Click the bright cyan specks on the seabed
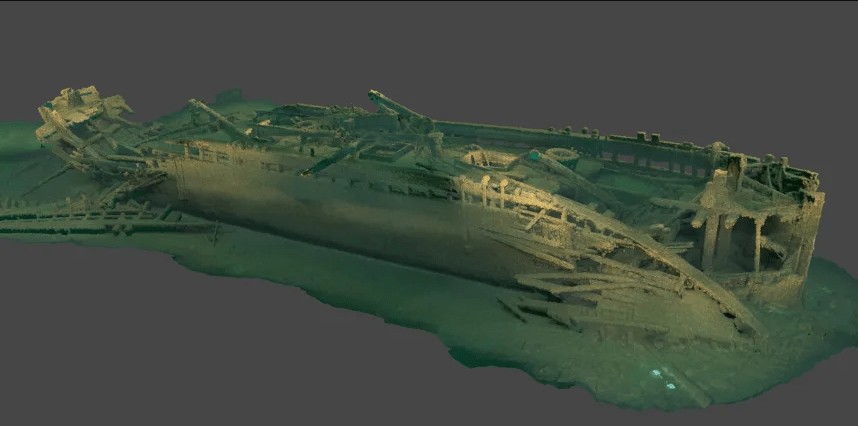 (662, 376)
